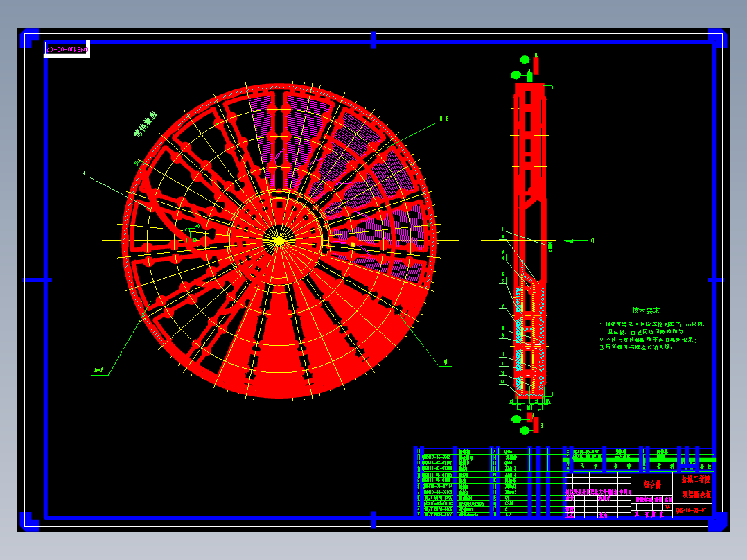Click balloon number 7 in side section view

(x=502, y=306)
